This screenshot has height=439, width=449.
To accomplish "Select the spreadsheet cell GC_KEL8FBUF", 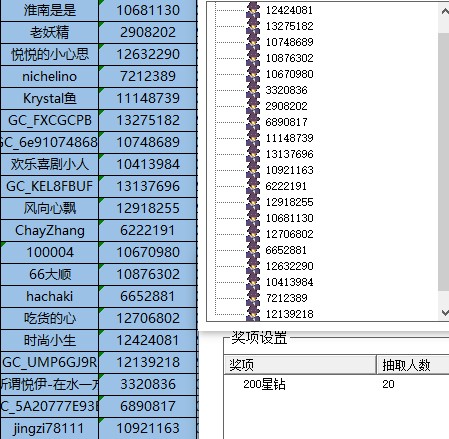I will click(50, 186).
